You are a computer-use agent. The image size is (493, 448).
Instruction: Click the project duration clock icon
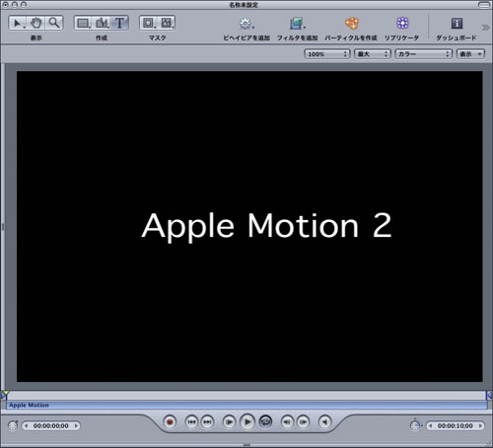[416, 425]
